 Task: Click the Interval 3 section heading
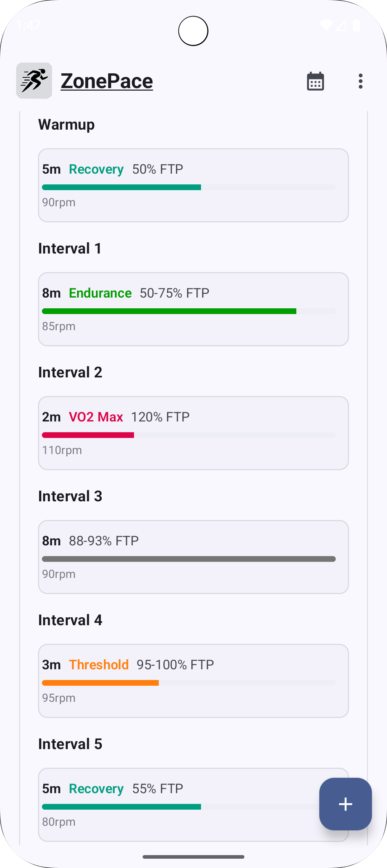70,496
